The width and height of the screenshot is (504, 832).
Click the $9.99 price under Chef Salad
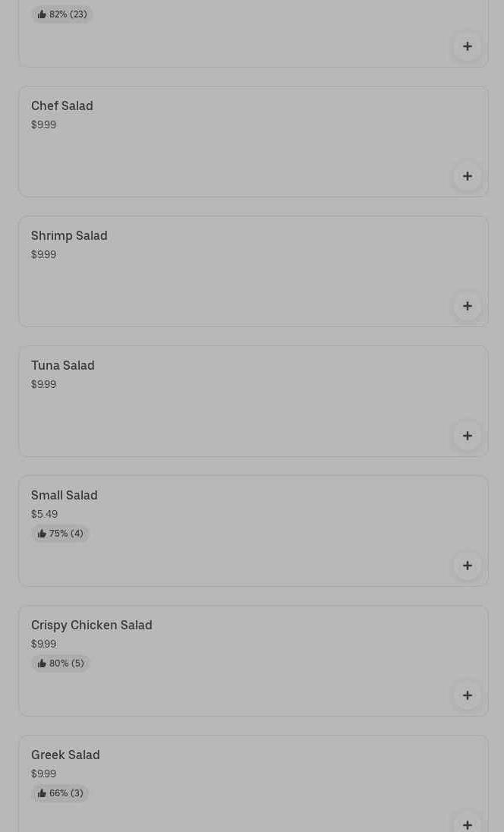[x=43, y=124]
